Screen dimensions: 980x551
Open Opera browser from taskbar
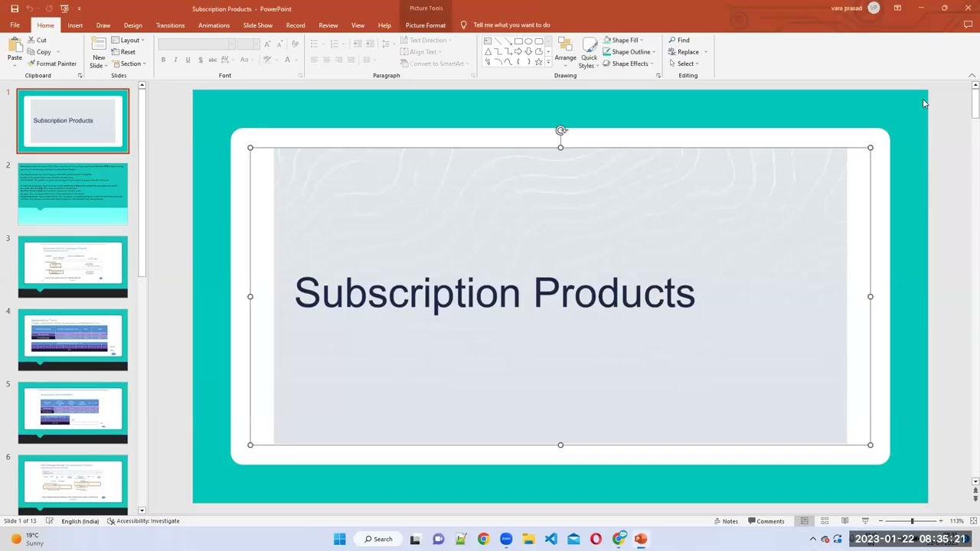596,539
